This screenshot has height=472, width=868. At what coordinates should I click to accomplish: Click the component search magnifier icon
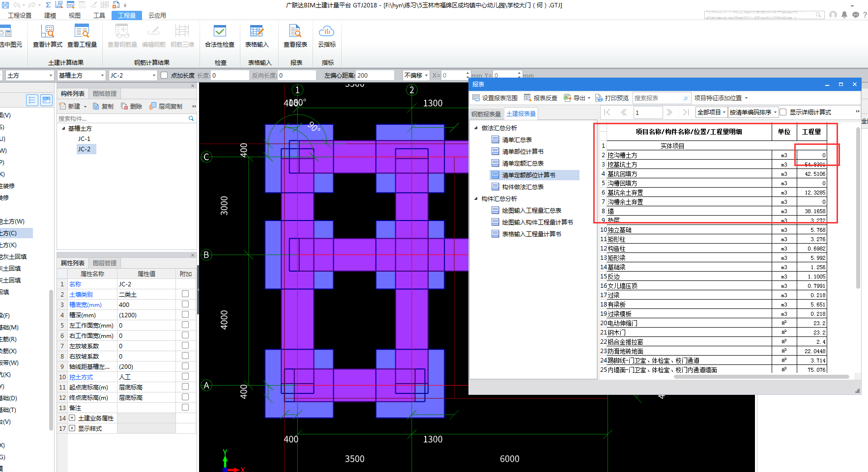pyautogui.click(x=191, y=118)
